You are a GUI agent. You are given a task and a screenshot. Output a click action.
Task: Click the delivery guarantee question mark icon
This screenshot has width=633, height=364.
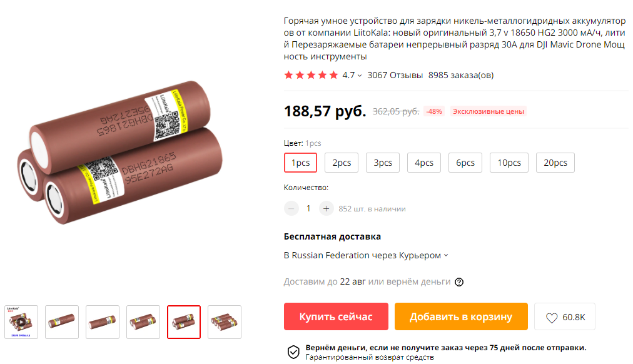click(x=459, y=282)
